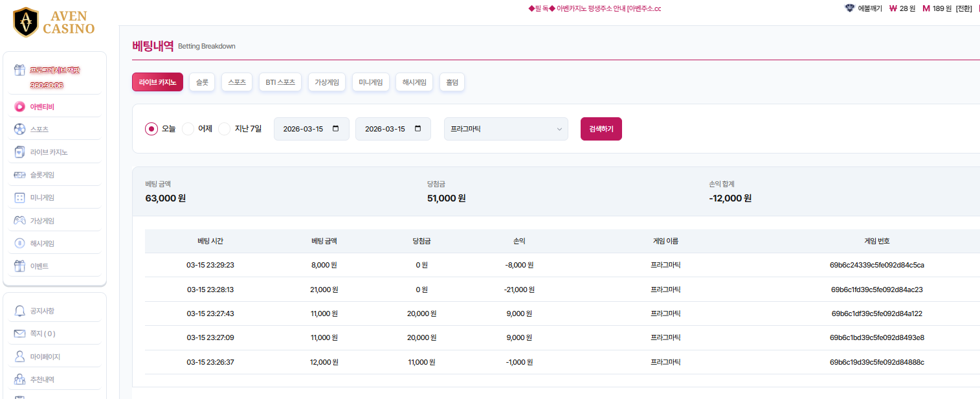Click the 스포츠 soccer ball icon
This screenshot has width=980, height=399.
pyautogui.click(x=19, y=130)
